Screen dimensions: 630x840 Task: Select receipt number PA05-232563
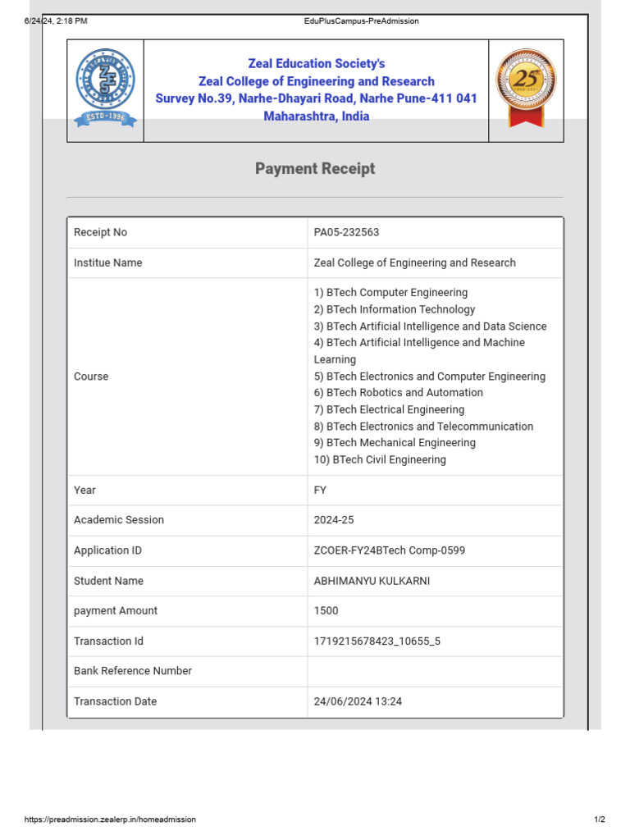347,232
